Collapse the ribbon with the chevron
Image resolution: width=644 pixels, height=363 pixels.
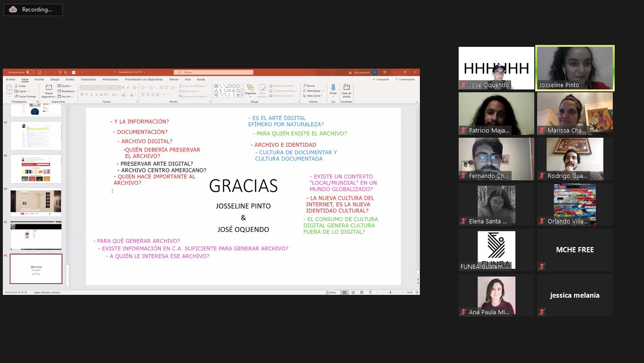pos(417,102)
